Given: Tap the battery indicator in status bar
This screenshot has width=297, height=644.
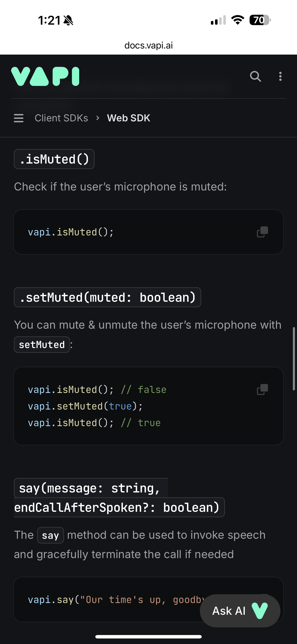Looking at the screenshot, I should [x=260, y=20].
